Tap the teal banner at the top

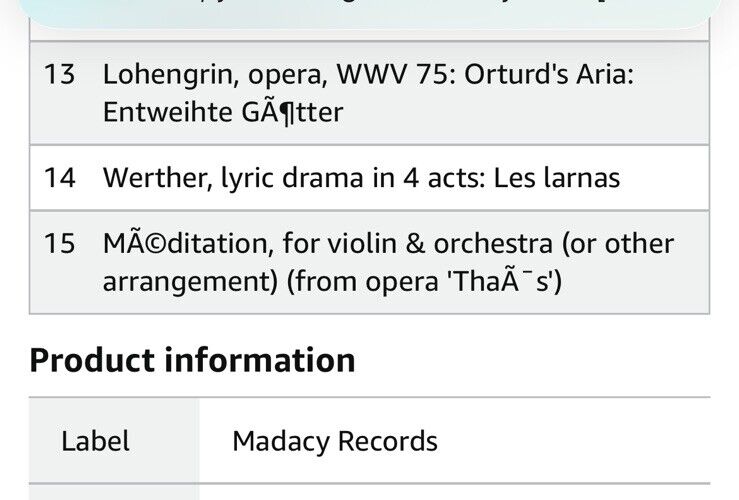coord(369,12)
